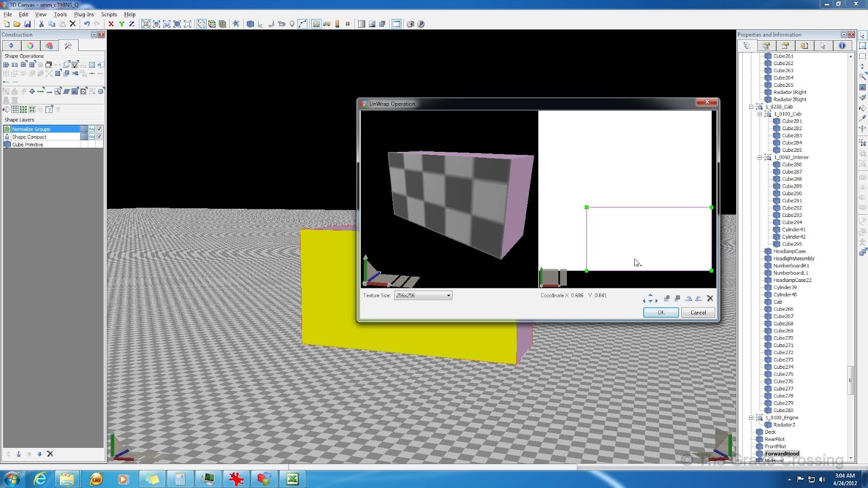Click the info tab in Properties panel
The height and width of the screenshot is (488, 868).
coord(842,46)
